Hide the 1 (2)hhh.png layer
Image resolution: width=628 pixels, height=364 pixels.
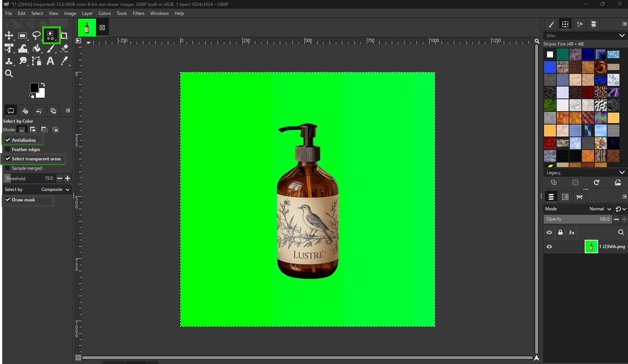point(549,247)
